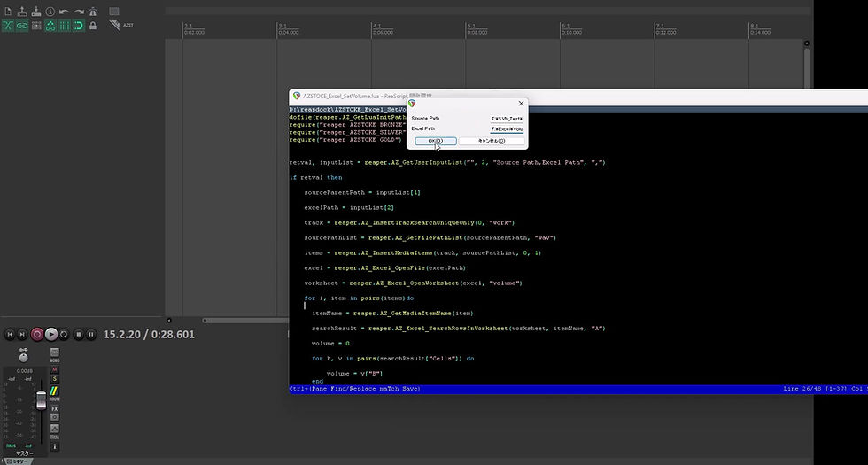Click the master pan knob

[x=23, y=358]
